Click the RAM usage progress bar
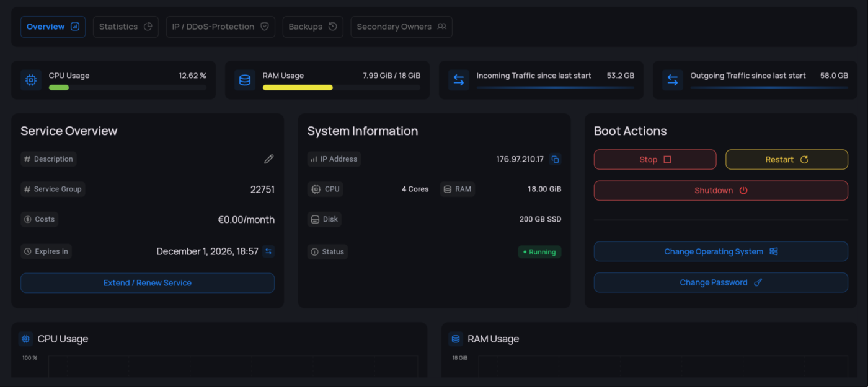This screenshot has height=387, width=868. click(x=342, y=87)
